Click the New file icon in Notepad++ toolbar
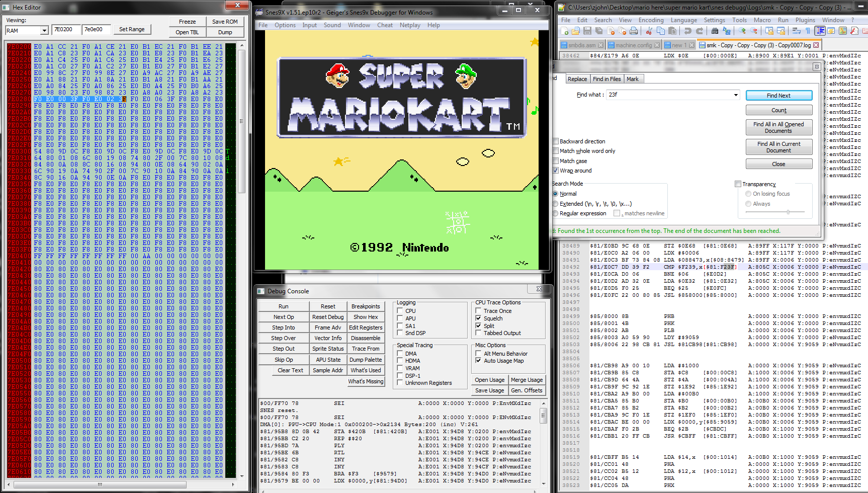Screen dimensions: 868x493 click(x=564, y=31)
